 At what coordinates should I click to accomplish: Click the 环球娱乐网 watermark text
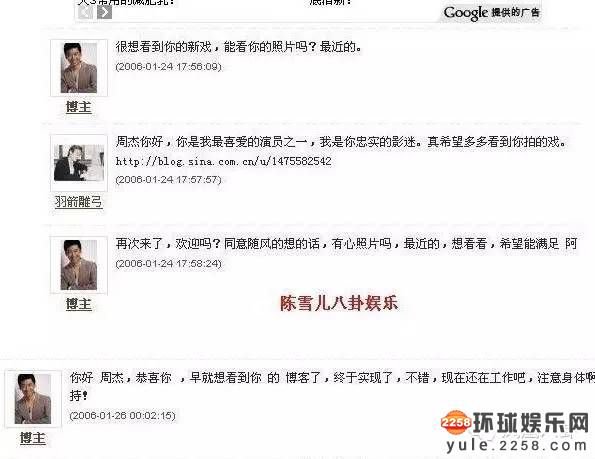click(531, 422)
